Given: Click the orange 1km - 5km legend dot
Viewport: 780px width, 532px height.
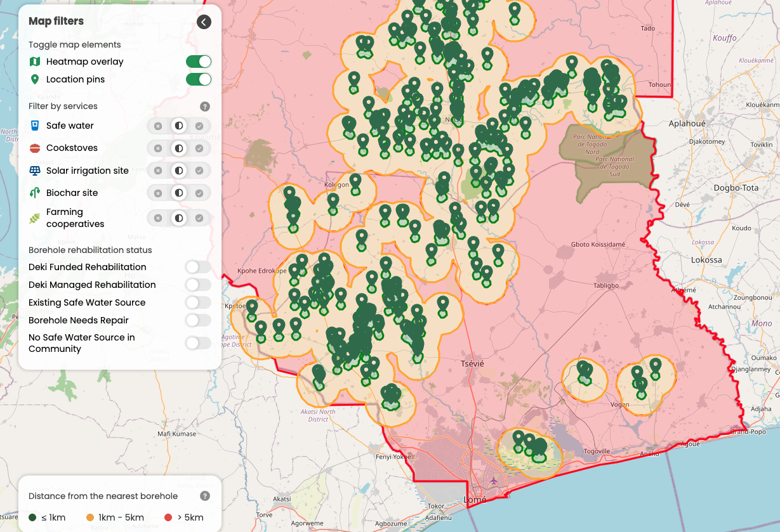Looking at the screenshot, I should click(89, 517).
